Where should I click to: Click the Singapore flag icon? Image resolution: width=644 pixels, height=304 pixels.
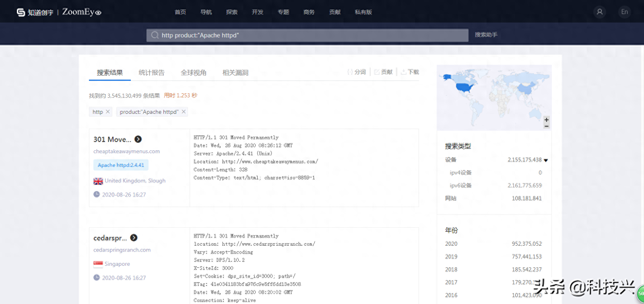click(x=98, y=264)
